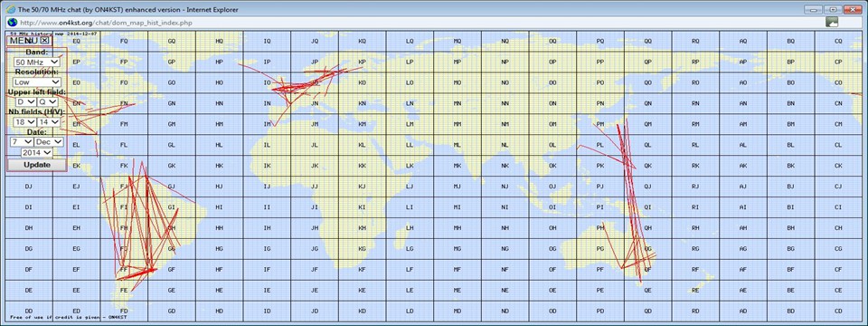Click the JO grid square over Europe
The height and width of the screenshot is (326, 868).
coord(315,82)
